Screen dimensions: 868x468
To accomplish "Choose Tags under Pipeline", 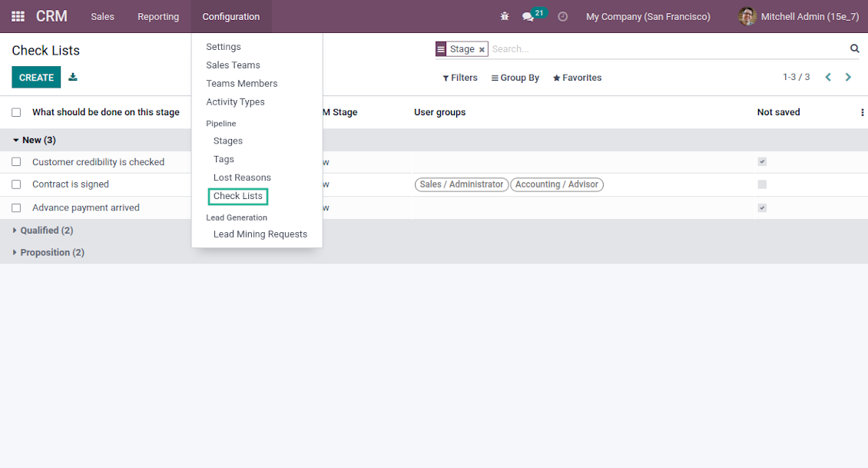I will pyautogui.click(x=224, y=159).
